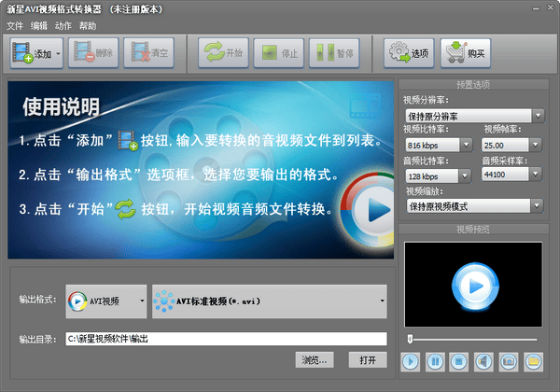Open the 文件 (File) menu
The height and width of the screenshot is (392, 560).
(x=15, y=25)
